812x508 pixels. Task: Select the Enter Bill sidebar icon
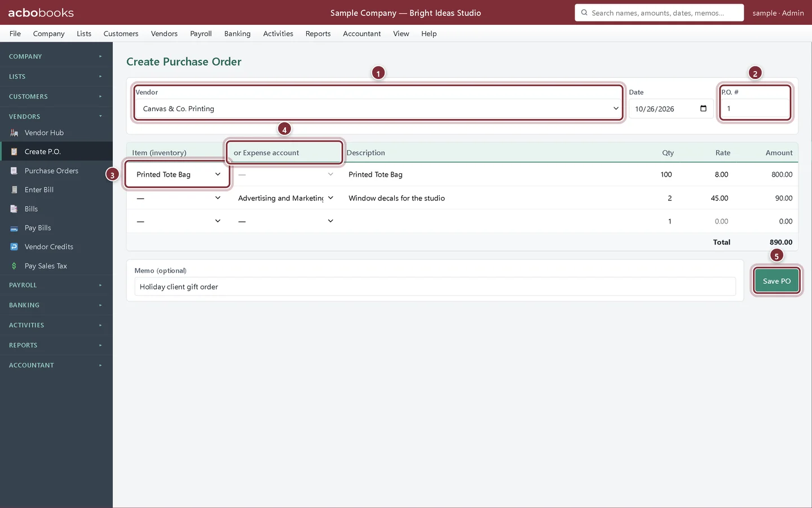(14, 190)
